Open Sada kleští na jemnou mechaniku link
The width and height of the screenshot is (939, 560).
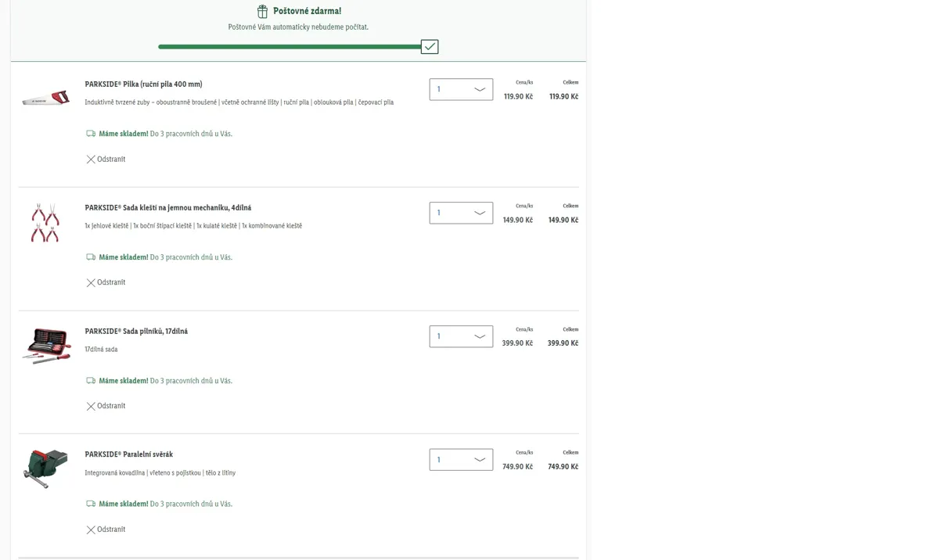(168, 208)
